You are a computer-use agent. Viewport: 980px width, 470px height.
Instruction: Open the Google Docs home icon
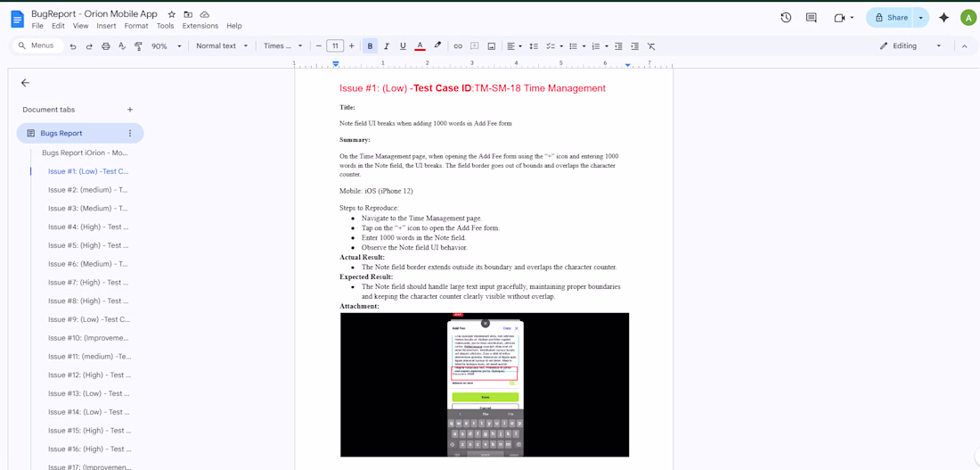(x=17, y=19)
